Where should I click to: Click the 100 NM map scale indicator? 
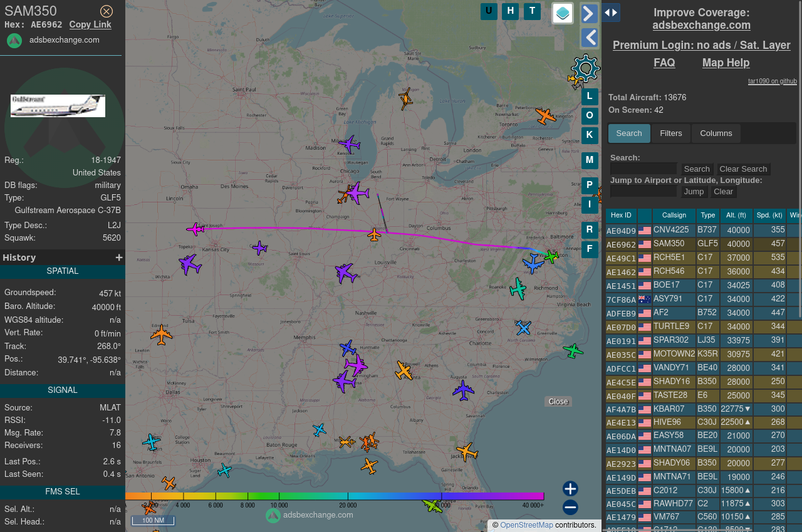click(153, 520)
